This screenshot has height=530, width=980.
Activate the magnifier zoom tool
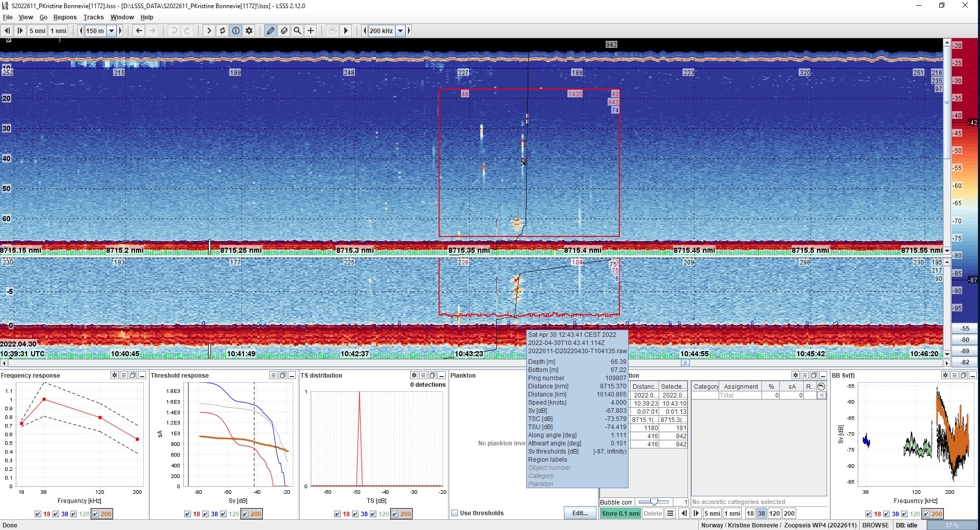coord(297,31)
